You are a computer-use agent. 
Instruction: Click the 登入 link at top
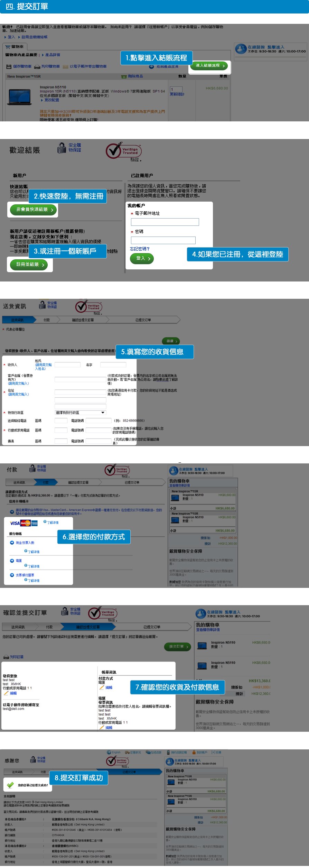[x=11, y=37]
